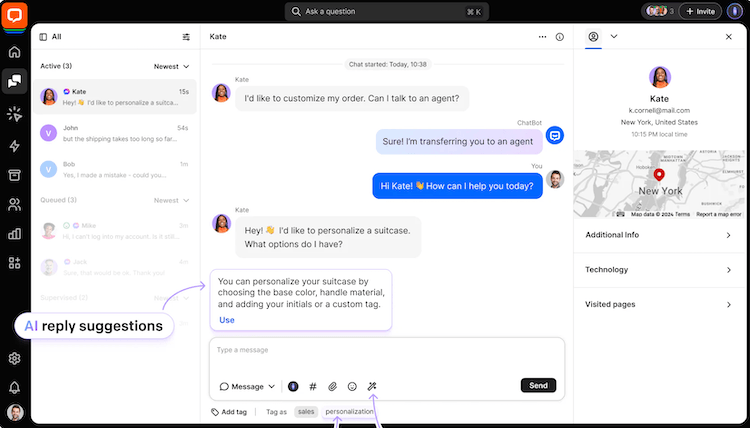Insert a canned response with hash icon
This screenshot has height=428, width=750.
tap(313, 386)
